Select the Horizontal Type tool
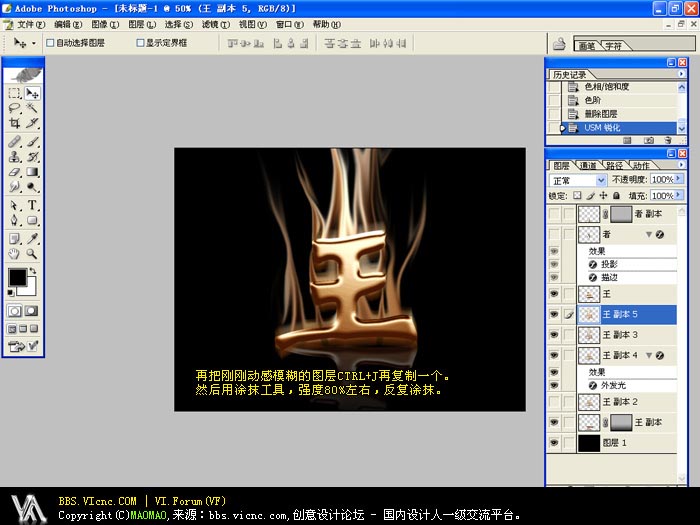The height and width of the screenshot is (525, 700). (x=33, y=204)
